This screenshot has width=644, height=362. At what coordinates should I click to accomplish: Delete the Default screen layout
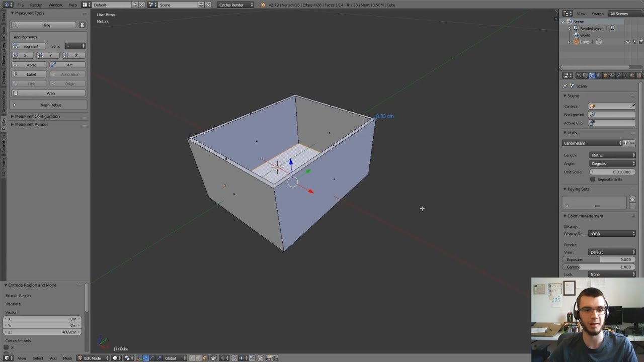[x=141, y=5]
